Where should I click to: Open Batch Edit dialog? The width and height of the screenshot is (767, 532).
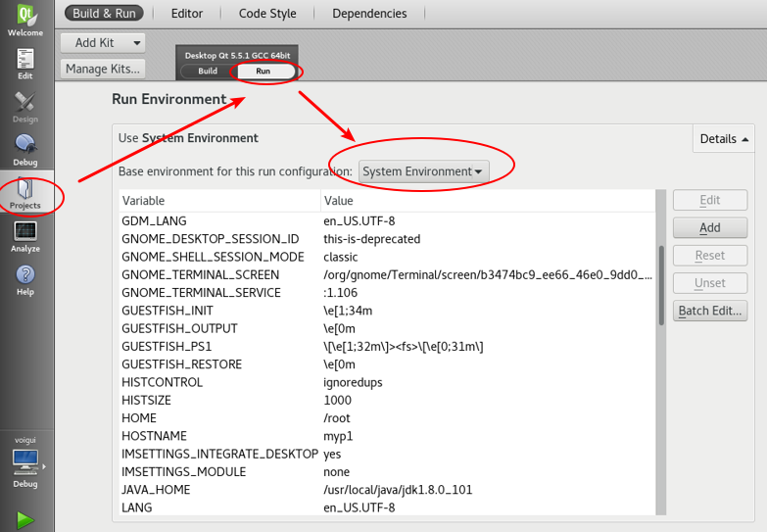(710, 311)
